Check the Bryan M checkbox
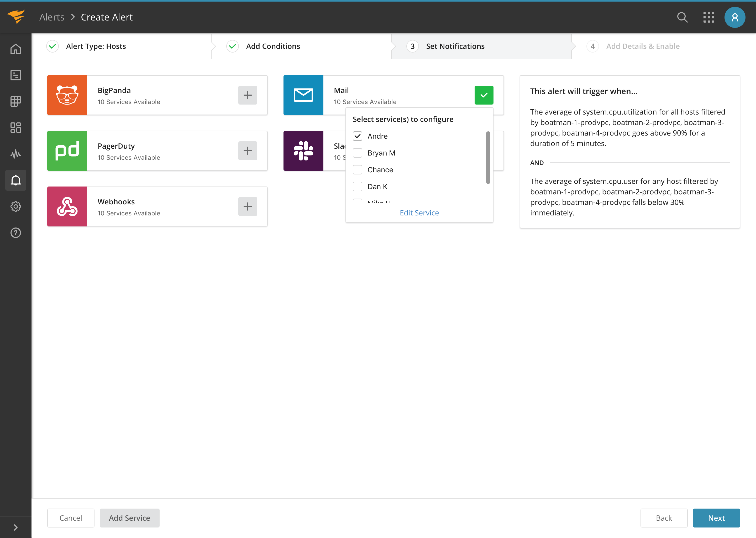The height and width of the screenshot is (538, 756). 358,153
